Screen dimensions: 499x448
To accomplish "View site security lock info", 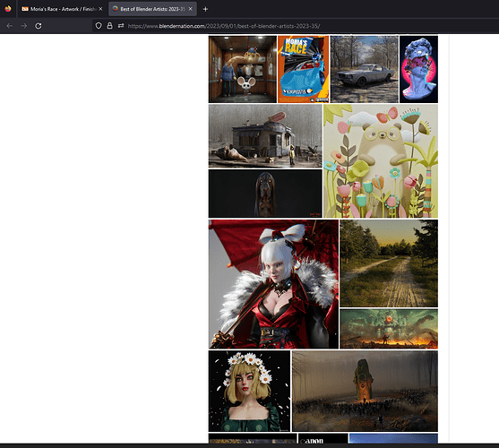I will click(x=110, y=26).
